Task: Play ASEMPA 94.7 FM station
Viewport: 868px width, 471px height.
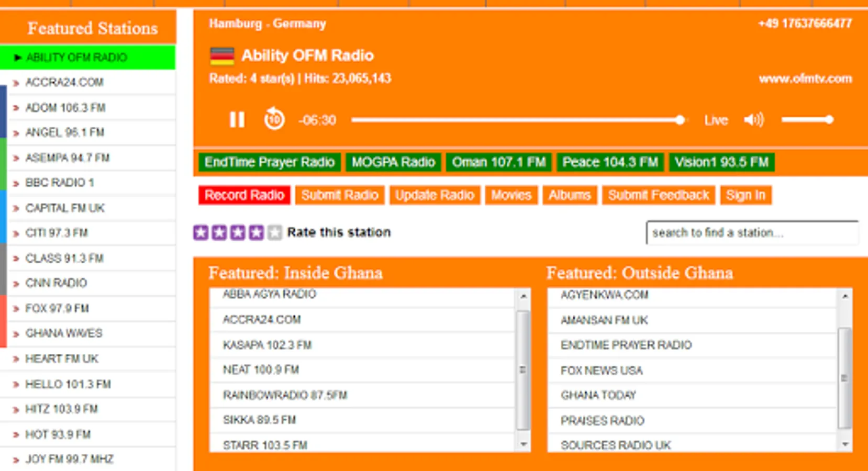Action: (88, 158)
